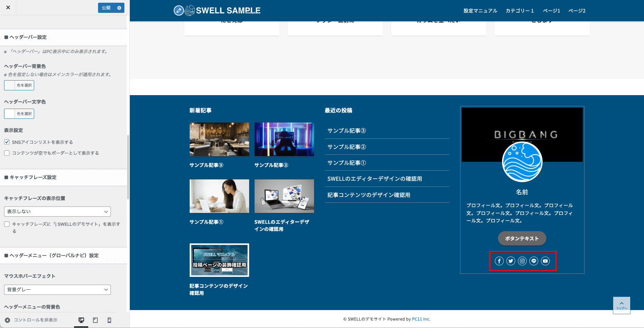Click the Twitter icon in the profile widget

tap(510, 261)
